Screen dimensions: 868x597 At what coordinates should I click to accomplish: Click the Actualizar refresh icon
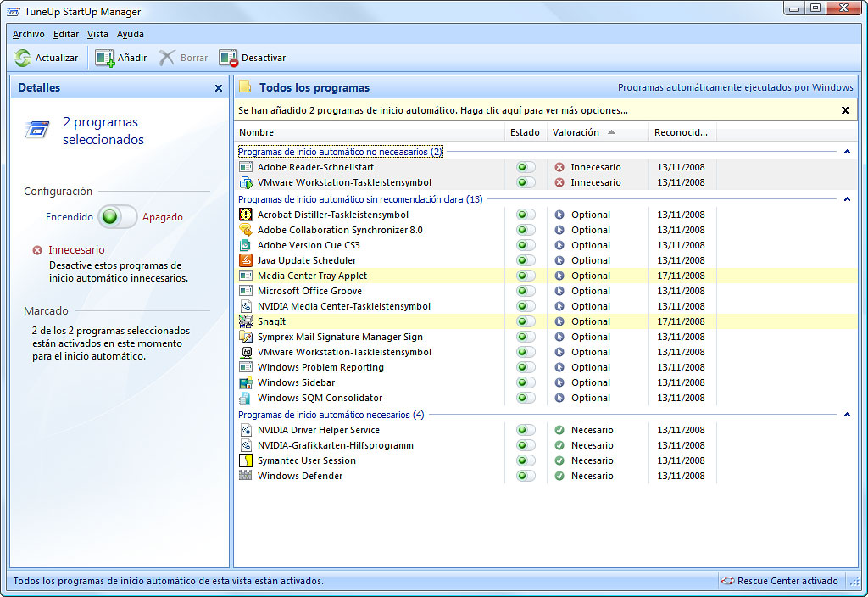[23, 58]
